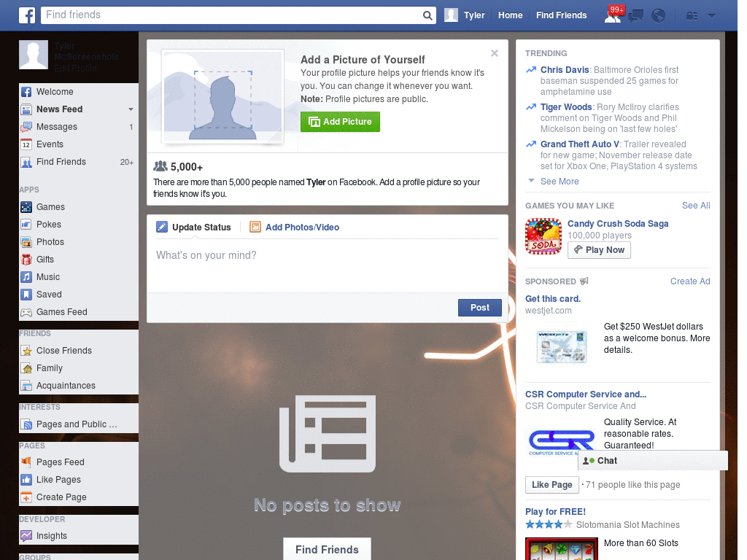Click the Find Friends button below No posts

tap(327, 550)
